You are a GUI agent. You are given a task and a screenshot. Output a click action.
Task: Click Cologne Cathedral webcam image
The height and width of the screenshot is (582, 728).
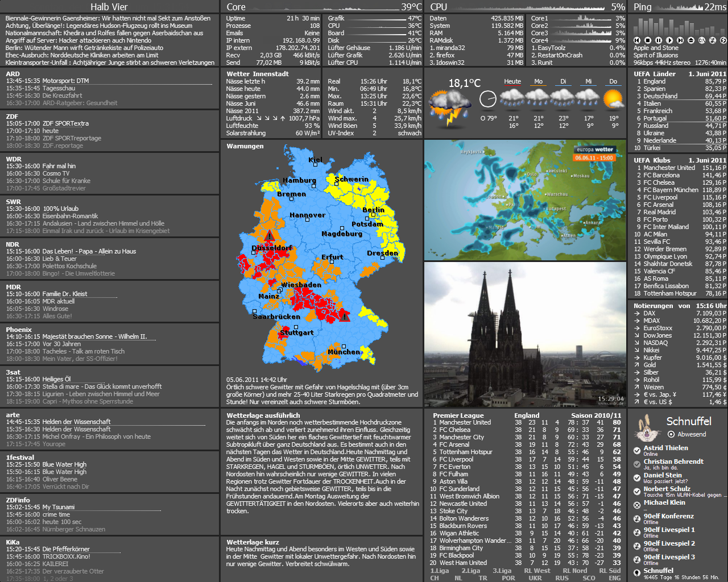coord(525,334)
